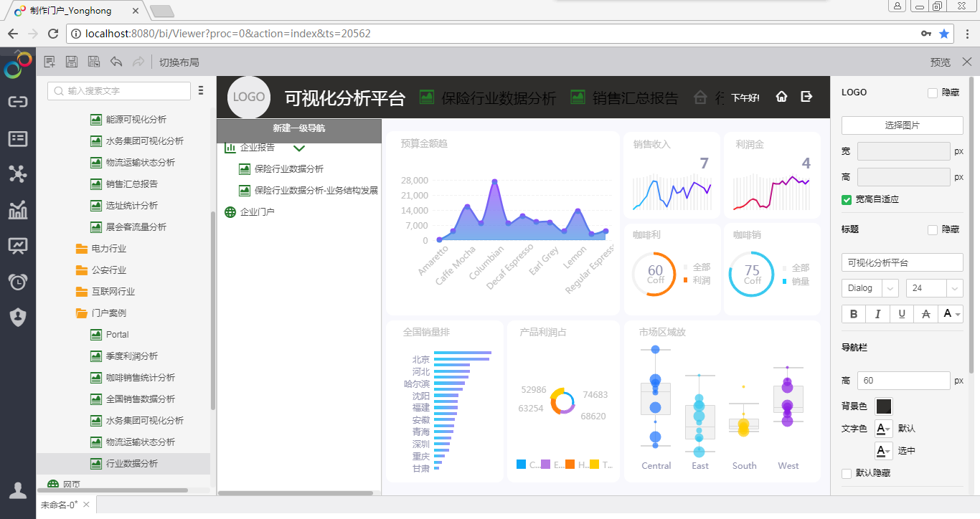Open the shield security icon in left sidebar

pyautogui.click(x=18, y=317)
